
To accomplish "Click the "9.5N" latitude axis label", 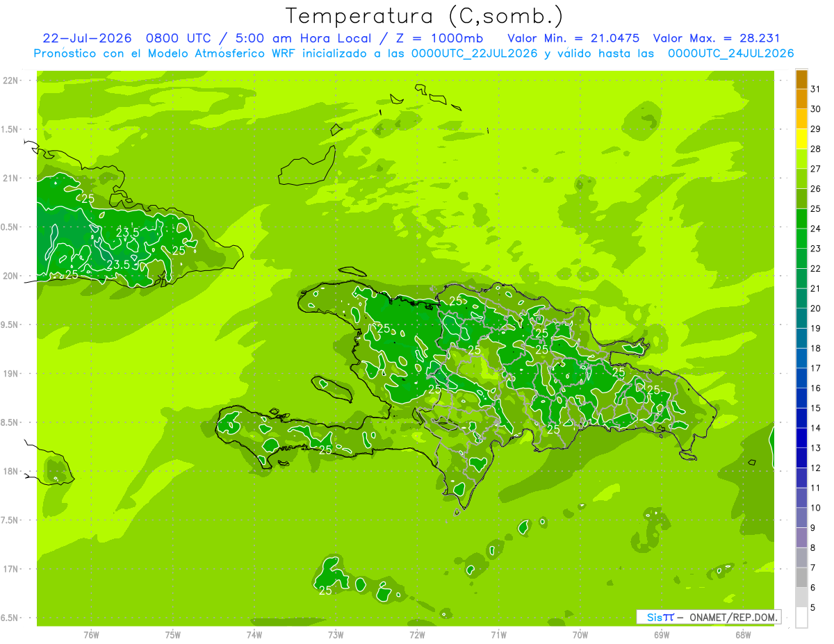I will point(10,324).
